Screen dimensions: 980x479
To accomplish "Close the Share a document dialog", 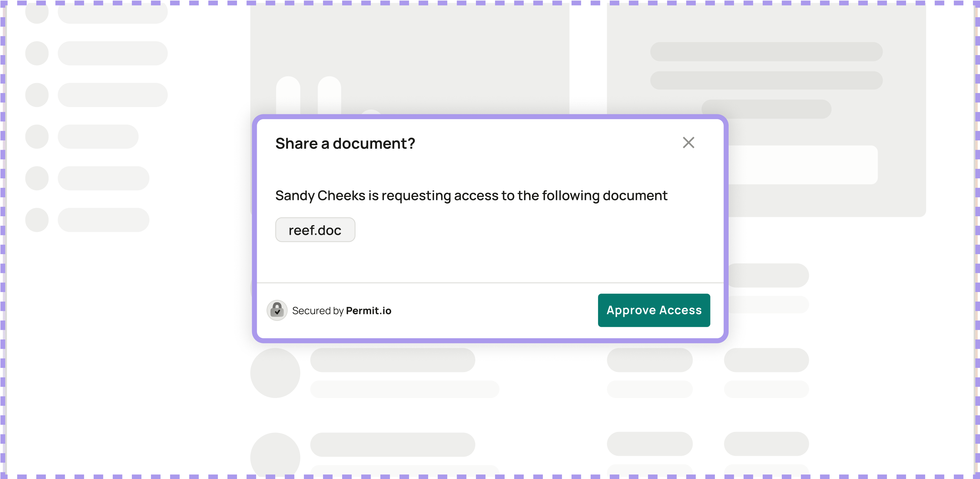I will click(x=688, y=143).
